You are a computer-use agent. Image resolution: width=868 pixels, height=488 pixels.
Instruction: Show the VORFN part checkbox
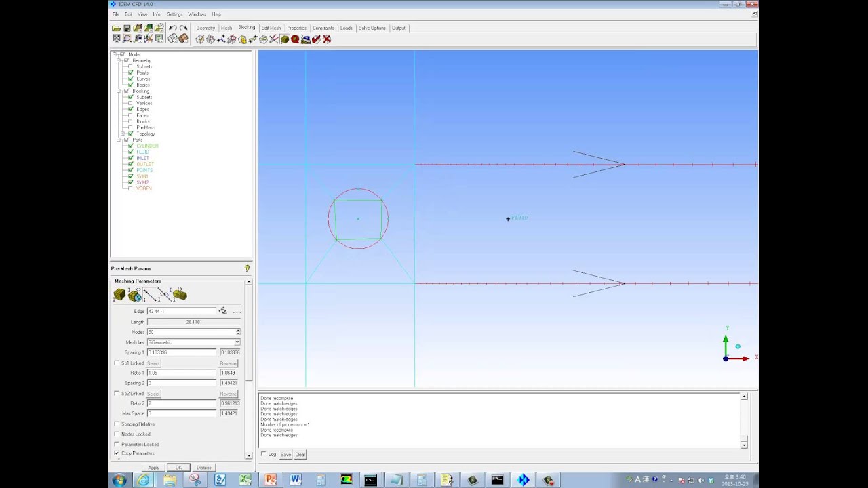pyautogui.click(x=130, y=188)
